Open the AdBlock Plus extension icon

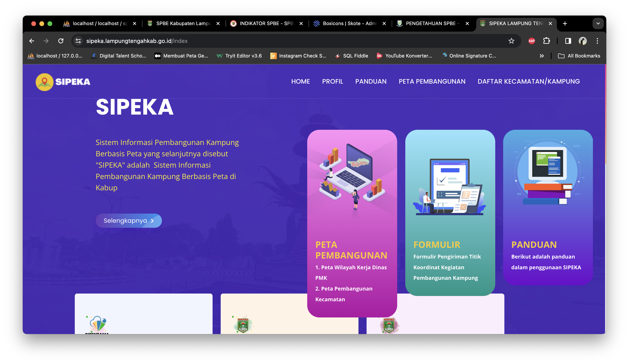pos(531,41)
